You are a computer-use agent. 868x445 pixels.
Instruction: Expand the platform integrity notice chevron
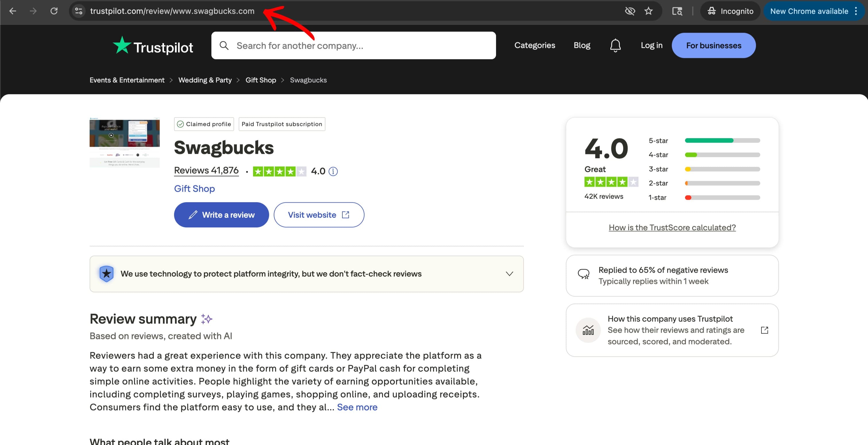tap(510, 274)
